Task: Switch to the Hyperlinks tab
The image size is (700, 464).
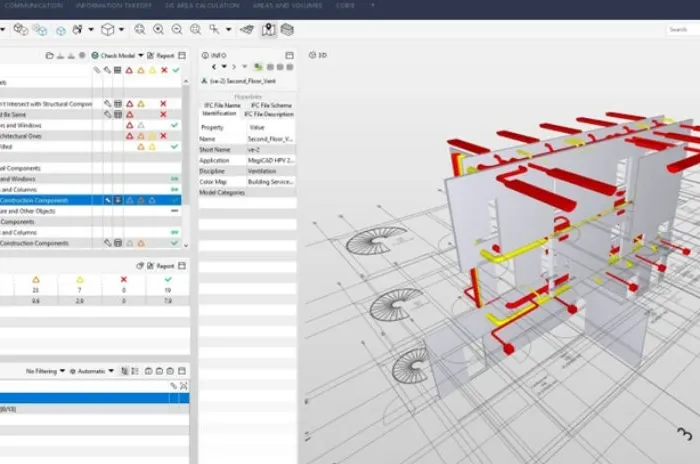Action: [248, 96]
